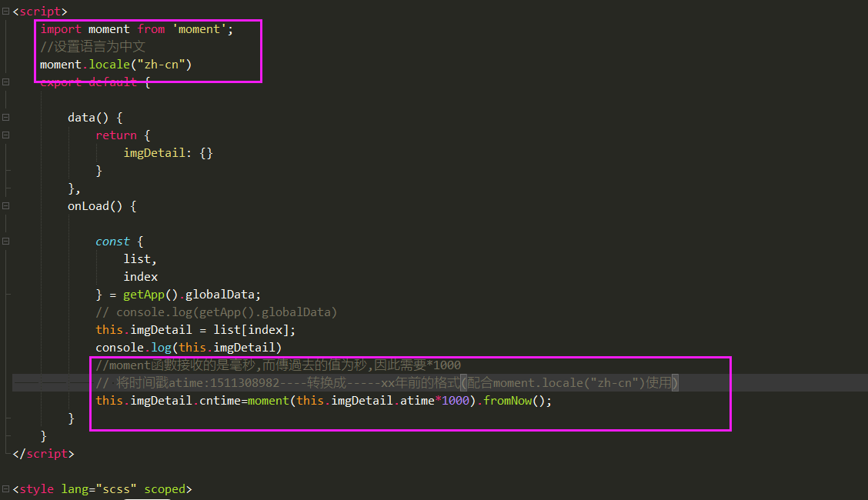Screen dimensions: 868x500
Task: Collapse the return block fold marker
Action: tap(5, 135)
